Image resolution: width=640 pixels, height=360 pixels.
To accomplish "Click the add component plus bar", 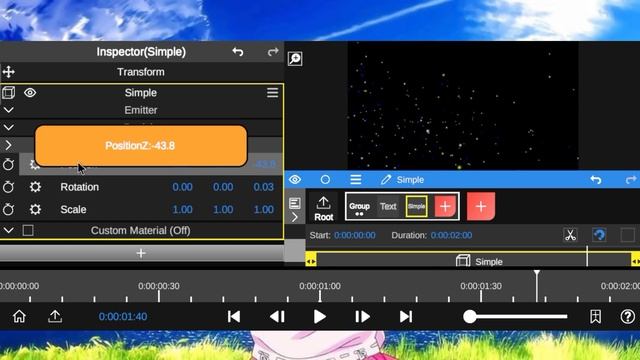I will 141,253.
